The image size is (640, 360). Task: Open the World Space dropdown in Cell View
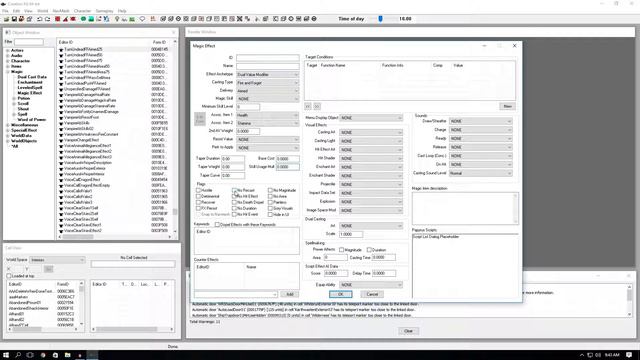click(57, 260)
